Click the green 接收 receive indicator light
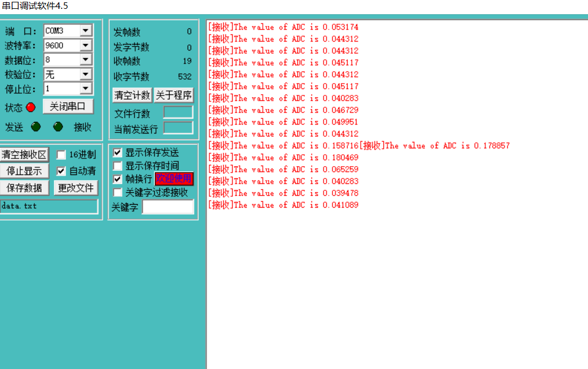Screen dimensions: 588x369 pyautogui.click(x=58, y=126)
